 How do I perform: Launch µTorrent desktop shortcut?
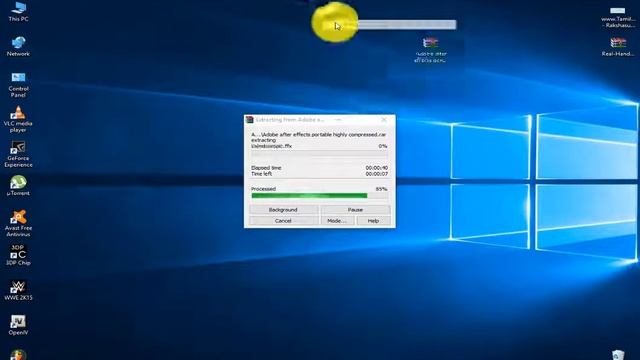click(x=18, y=186)
